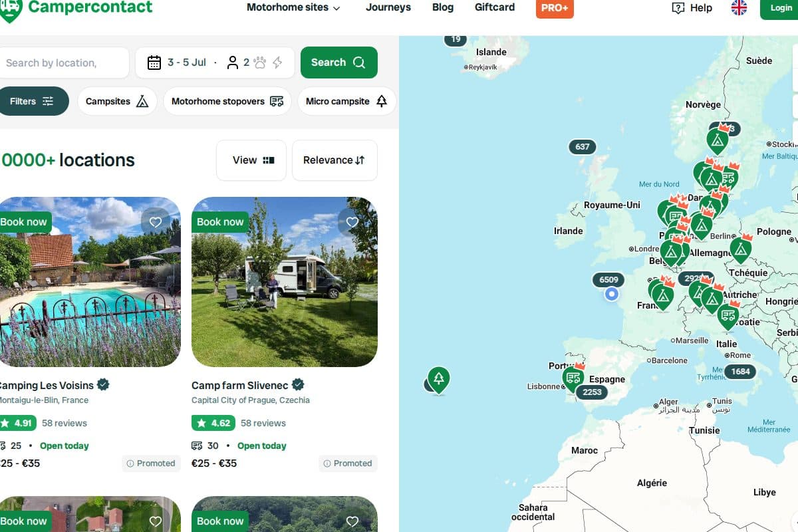Image resolution: width=798 pixels, height=532 pixels.
Task: Click the Help chat icon
Action: click(678, 8)
